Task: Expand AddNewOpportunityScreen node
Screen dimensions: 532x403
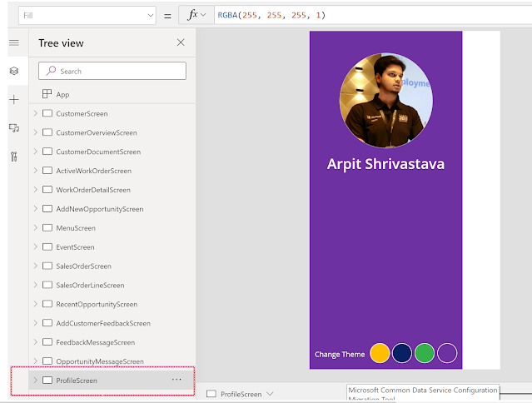Action: (x=35, y=209)
